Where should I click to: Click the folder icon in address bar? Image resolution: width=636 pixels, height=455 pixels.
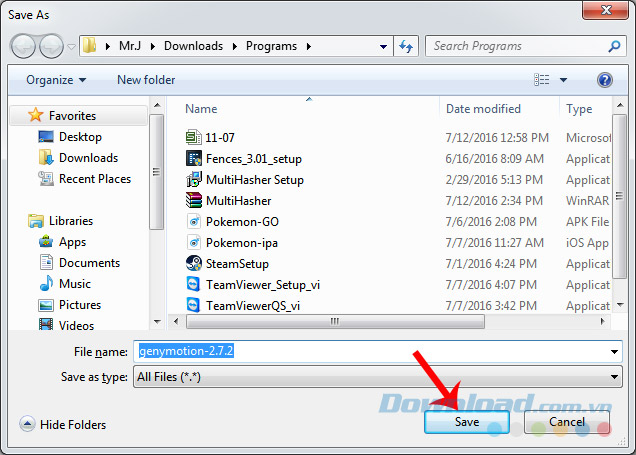click(89, 46)
